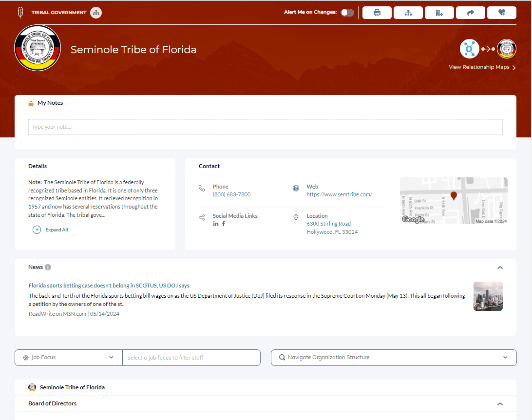Collapse the News section chevron
This screenshot has height=420, width=532.
click(500, 267)
